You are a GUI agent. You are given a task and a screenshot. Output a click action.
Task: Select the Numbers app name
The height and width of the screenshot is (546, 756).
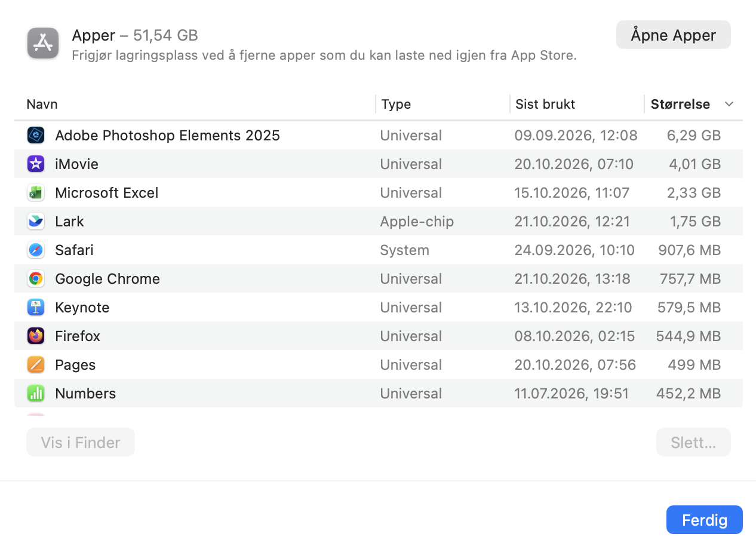pos(85,394)
